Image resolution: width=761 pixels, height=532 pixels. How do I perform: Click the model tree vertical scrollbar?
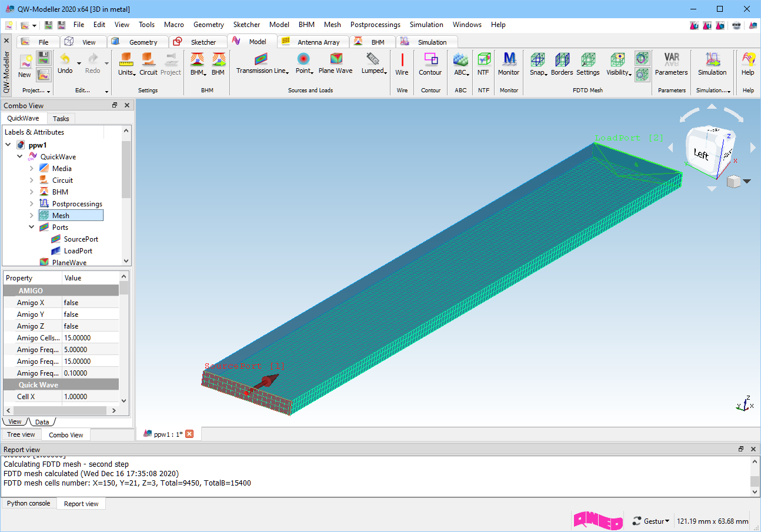tap(126, 170)
